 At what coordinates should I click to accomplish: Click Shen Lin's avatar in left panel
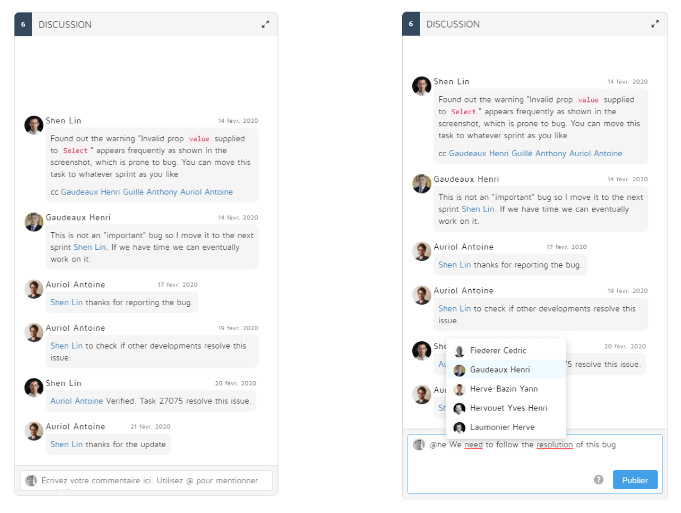(34, 124)
